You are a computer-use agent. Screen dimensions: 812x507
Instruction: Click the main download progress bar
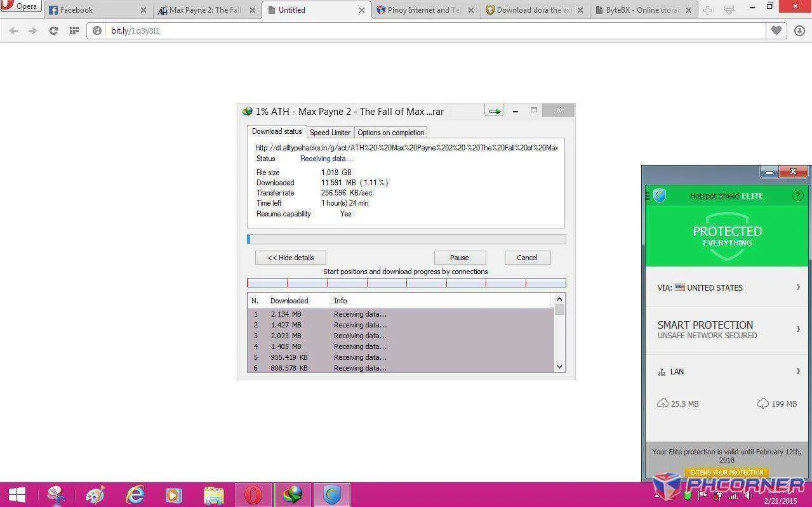coord(406,239)
